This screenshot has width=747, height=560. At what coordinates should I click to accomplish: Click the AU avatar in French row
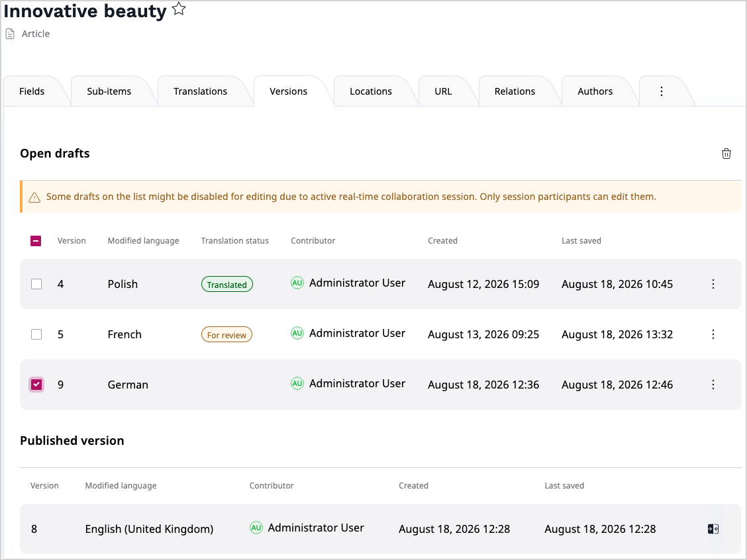[x=297, y=334]
